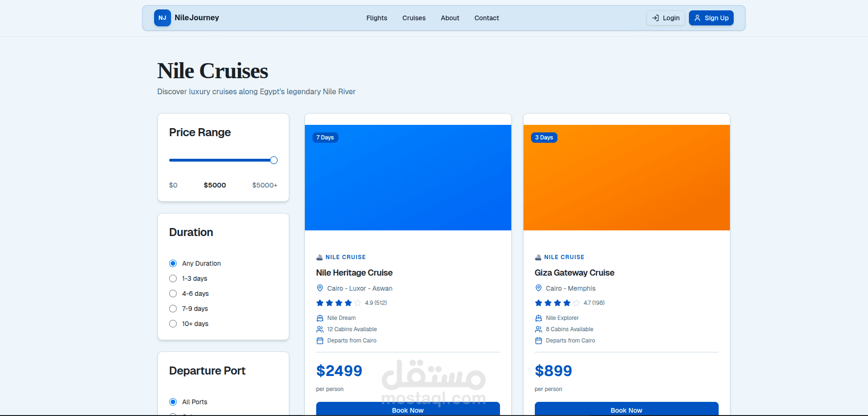Click the blue Nile Heritage cruise image
The image size is (868, 416).
click(x=408, y=178)
